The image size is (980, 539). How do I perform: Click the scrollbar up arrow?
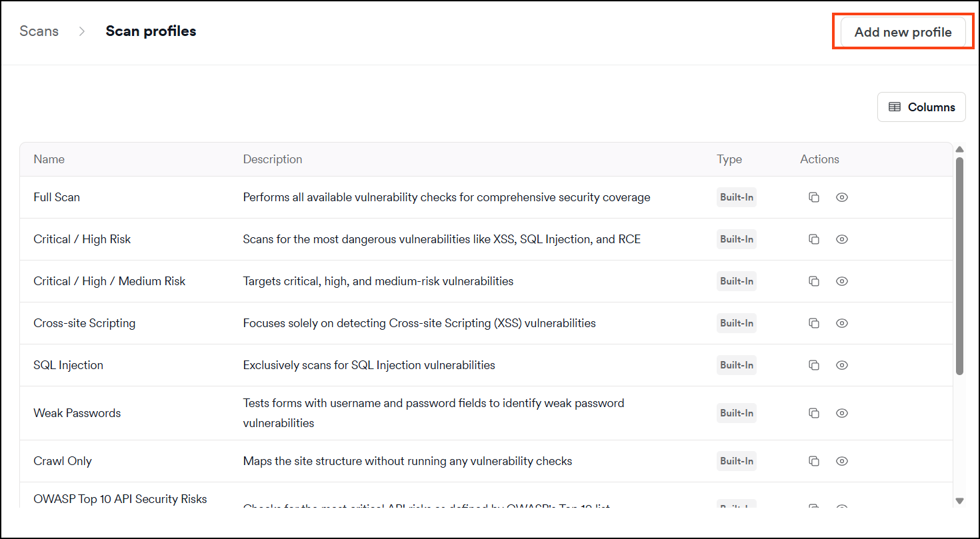[x=960, y=150]
